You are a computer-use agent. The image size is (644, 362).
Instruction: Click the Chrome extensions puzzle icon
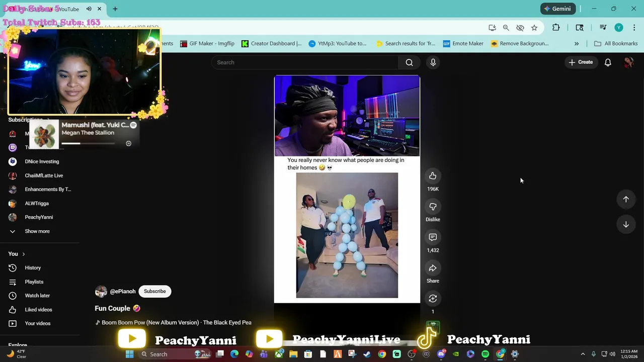pos(556,28)
